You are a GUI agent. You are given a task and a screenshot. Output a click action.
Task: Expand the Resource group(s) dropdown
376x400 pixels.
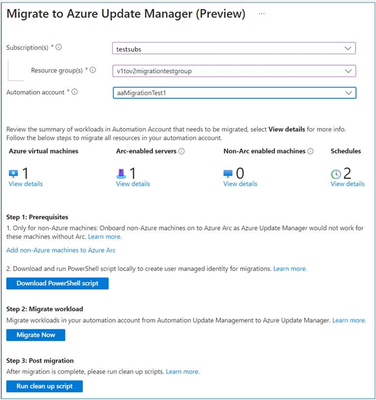pyautogui.click(x=234, y=71)
